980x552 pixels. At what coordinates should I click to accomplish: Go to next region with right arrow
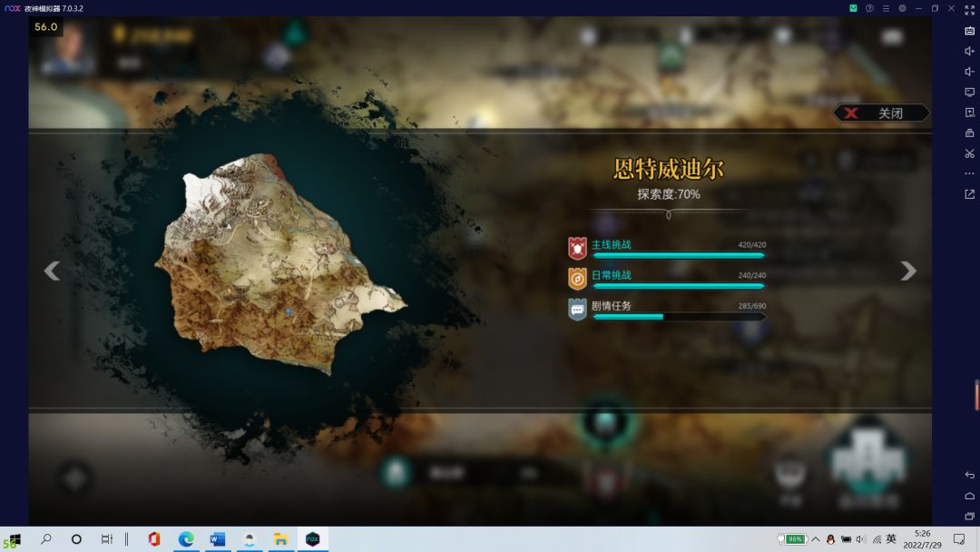(x=908, y=271)
